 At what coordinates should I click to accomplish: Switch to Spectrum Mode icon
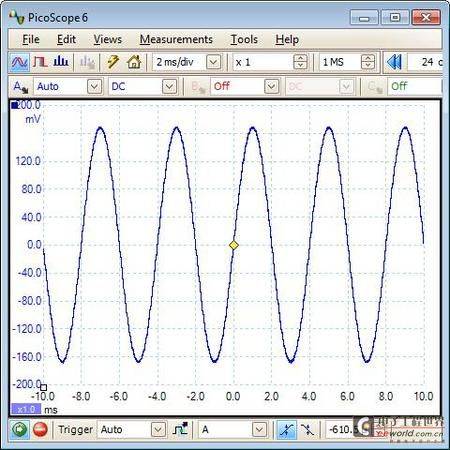[61, 62]
